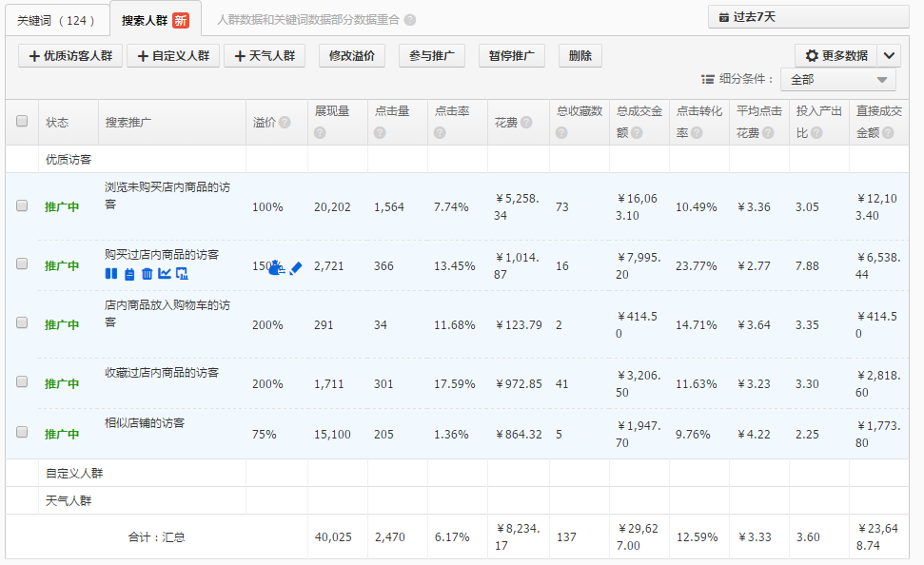Select checkbox for 相似店铺的访客 row
Screen dimensions: 924x565
pos(22,432)
